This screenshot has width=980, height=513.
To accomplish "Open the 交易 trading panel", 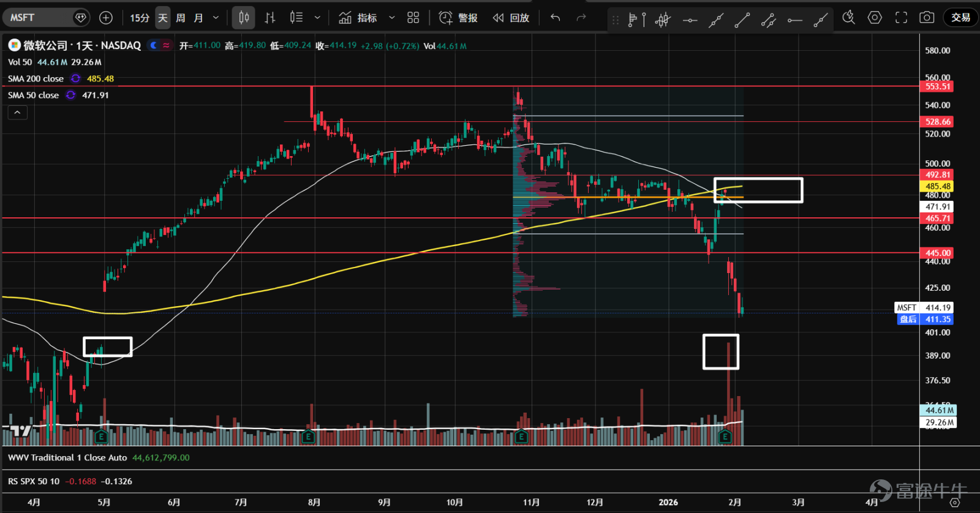I will click(960, 18).
